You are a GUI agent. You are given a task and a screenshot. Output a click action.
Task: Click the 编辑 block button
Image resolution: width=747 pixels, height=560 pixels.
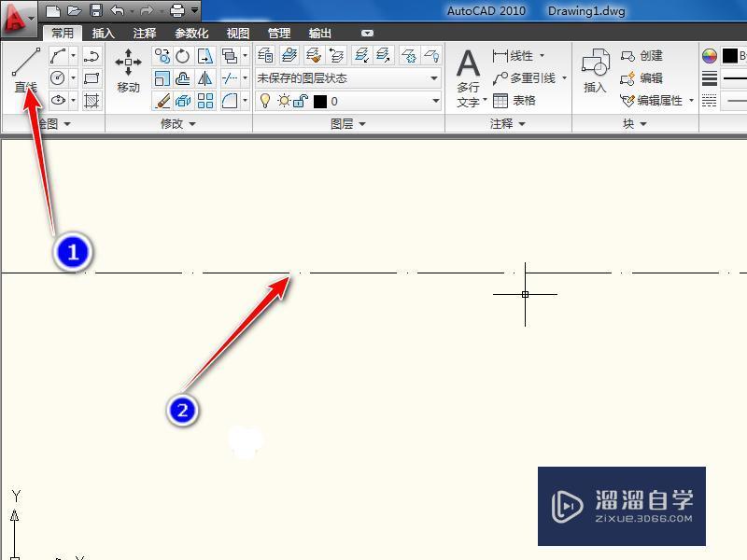641,78
